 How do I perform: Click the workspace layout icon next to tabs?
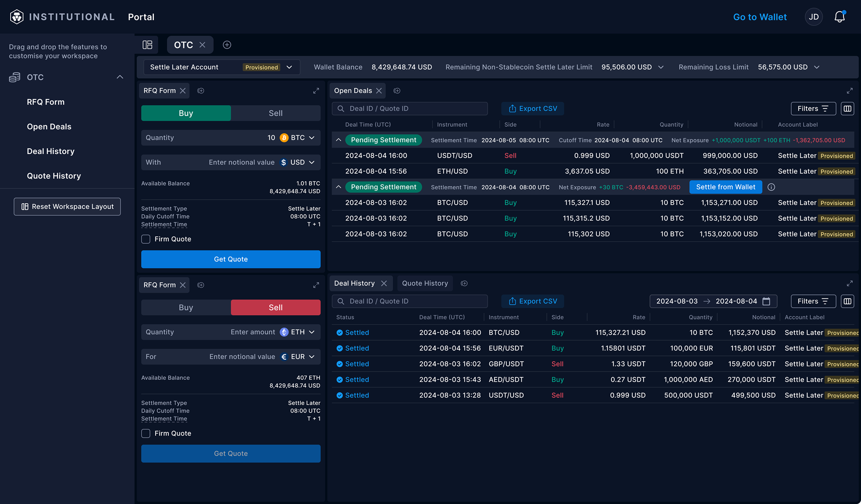click(x=148, y=45)
